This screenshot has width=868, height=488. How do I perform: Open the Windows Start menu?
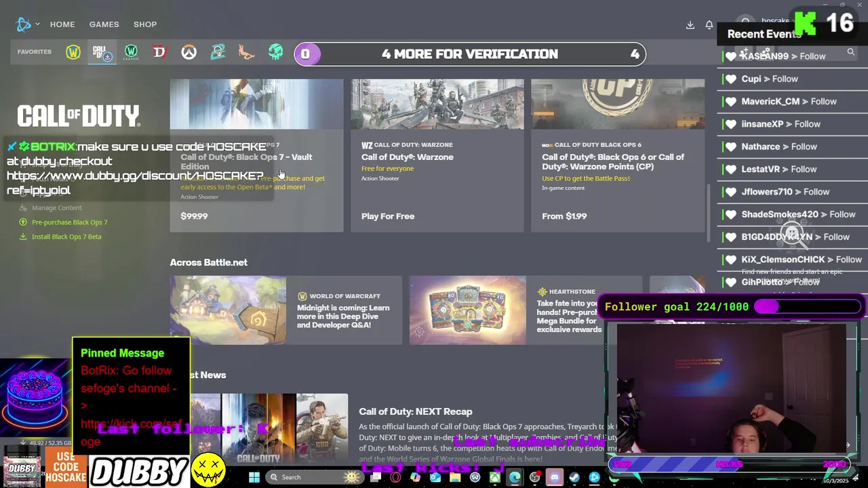coord(254,477)
